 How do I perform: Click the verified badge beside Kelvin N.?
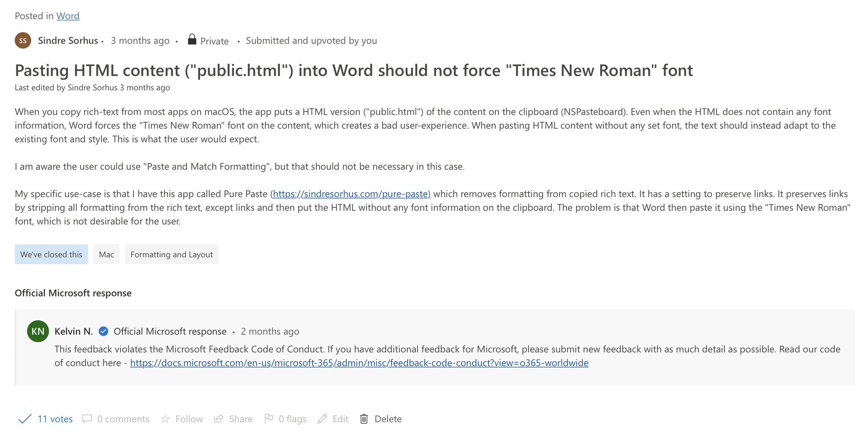click(103, 331)
